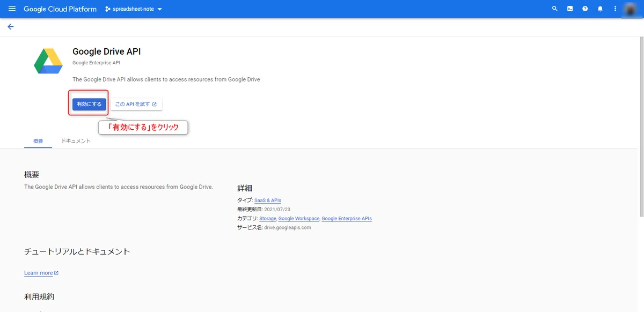The width and height of the screenshot is (644, 312).
Task: Open the help question mark icon
Action: pos(585,9)
